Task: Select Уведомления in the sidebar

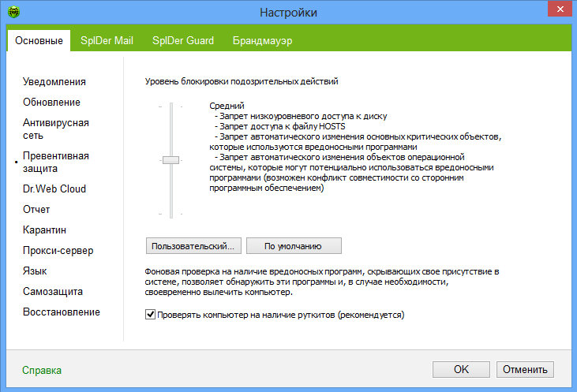Action: [54, 82]
